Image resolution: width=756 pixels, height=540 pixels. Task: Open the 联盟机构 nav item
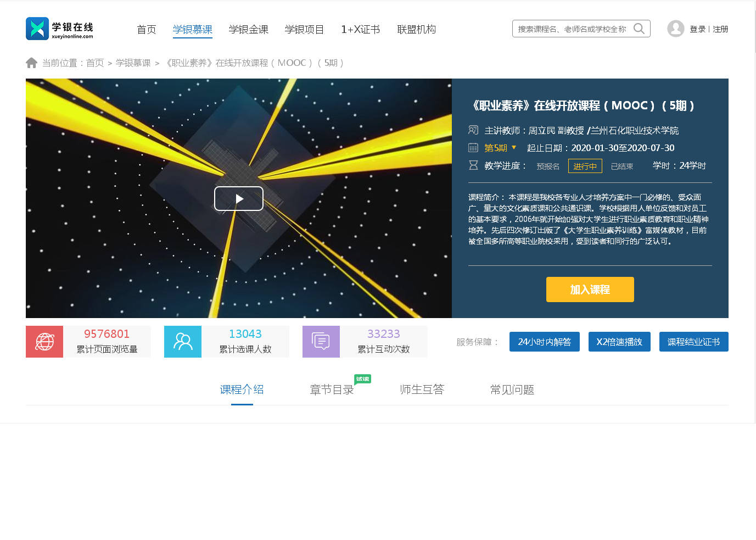tap(417, 29)
